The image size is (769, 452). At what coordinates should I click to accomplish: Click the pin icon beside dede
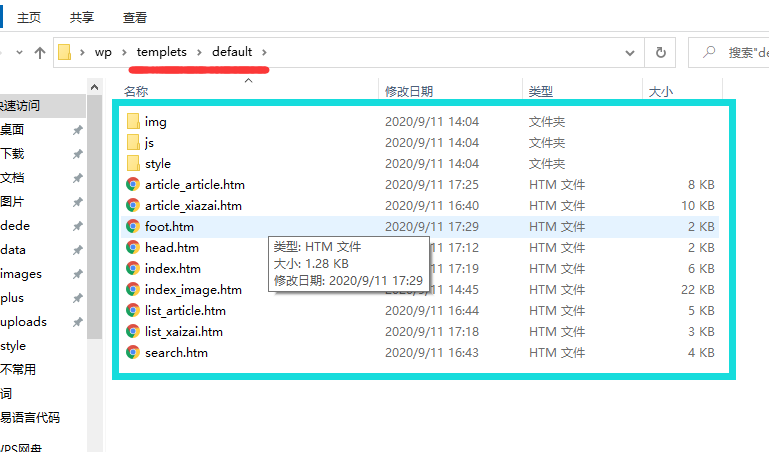coord(77,226)
